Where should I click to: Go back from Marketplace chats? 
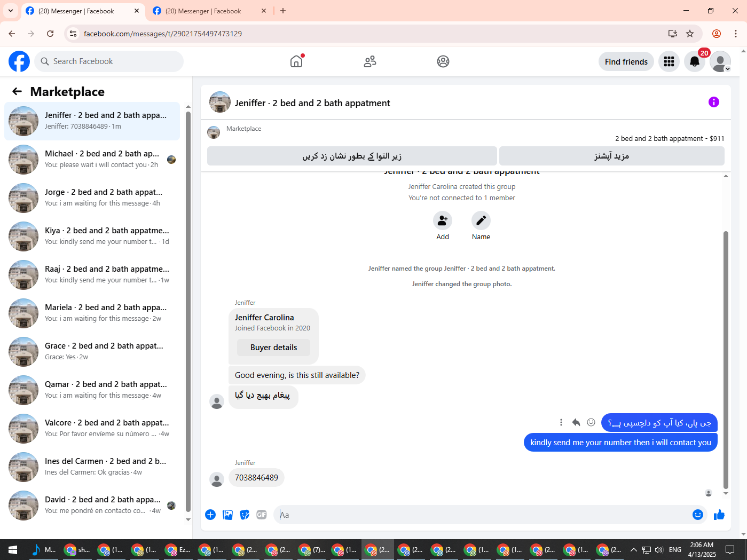coord(17,91)
